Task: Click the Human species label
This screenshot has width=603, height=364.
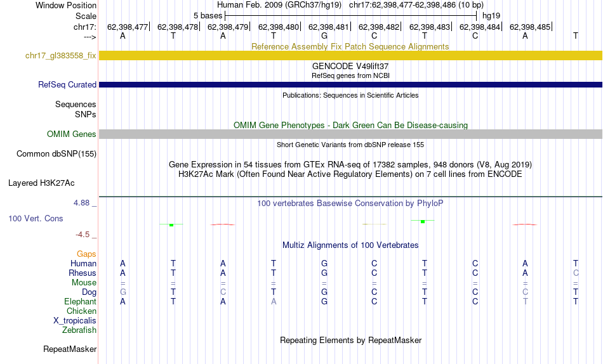Action: [83, 264]
